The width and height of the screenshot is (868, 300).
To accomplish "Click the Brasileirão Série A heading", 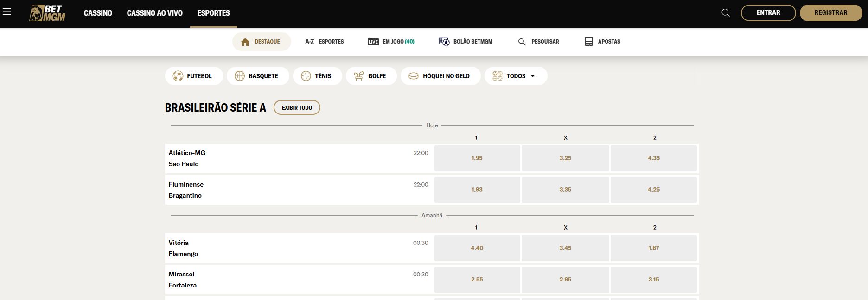I will click(x=216, y=107).
